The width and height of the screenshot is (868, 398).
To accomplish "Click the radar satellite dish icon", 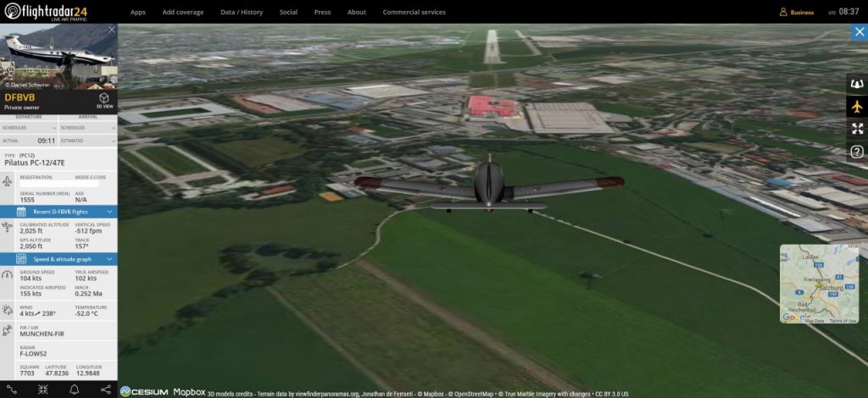I will tap(7, 330).
